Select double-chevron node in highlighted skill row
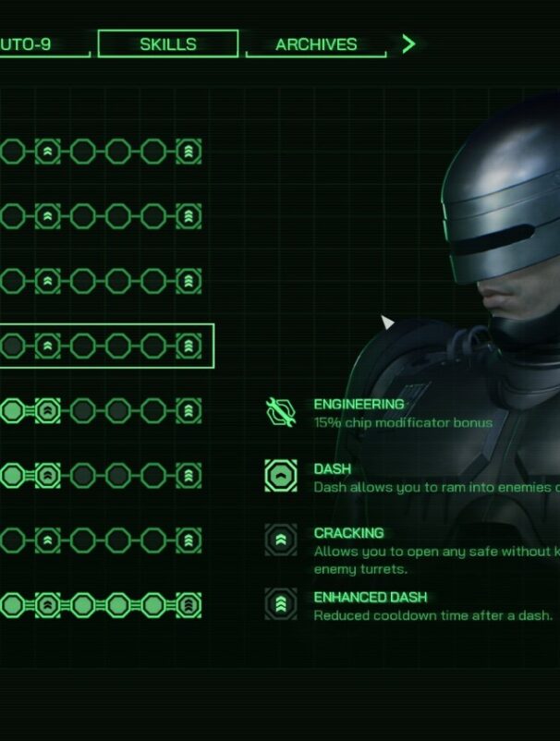This screenshot has height=741, width=560. 48,346
